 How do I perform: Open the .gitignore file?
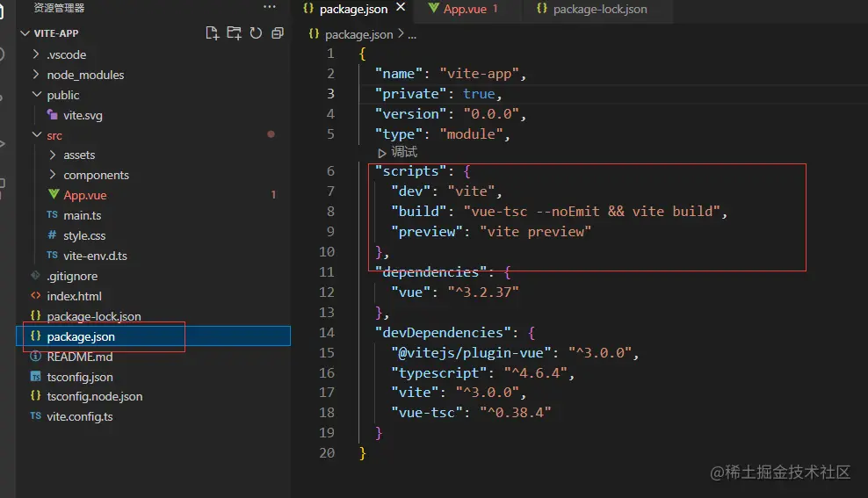[x=72, y=276]
